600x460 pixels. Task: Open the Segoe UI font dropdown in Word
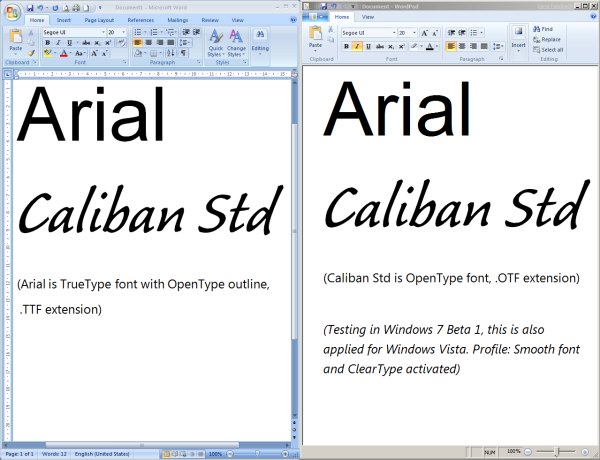(x=100, y=32)
